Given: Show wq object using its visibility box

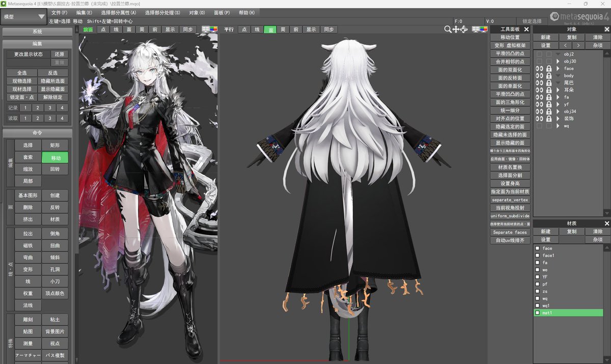Looking at the screenshot, I should coord(539,125).
